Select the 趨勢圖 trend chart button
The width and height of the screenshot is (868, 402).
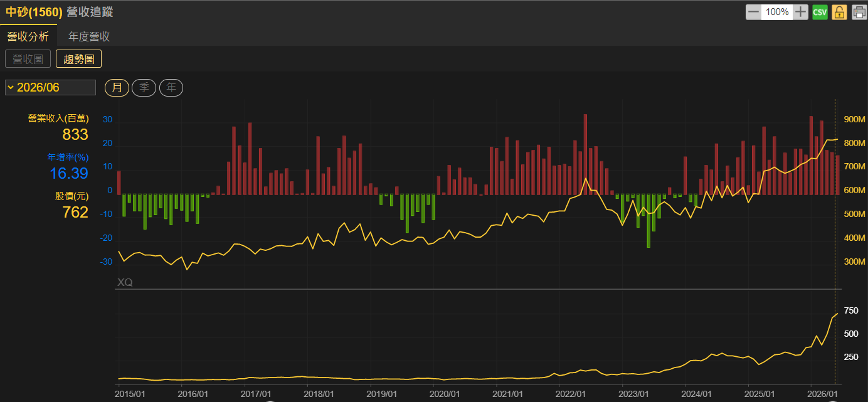pyautogui.click(x=78, y=59)
